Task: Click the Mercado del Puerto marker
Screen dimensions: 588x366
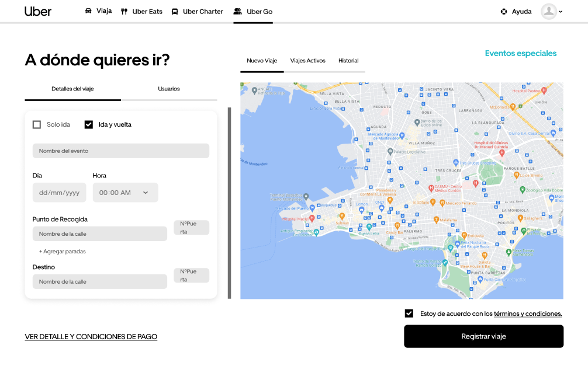Action: pos(312,208)
